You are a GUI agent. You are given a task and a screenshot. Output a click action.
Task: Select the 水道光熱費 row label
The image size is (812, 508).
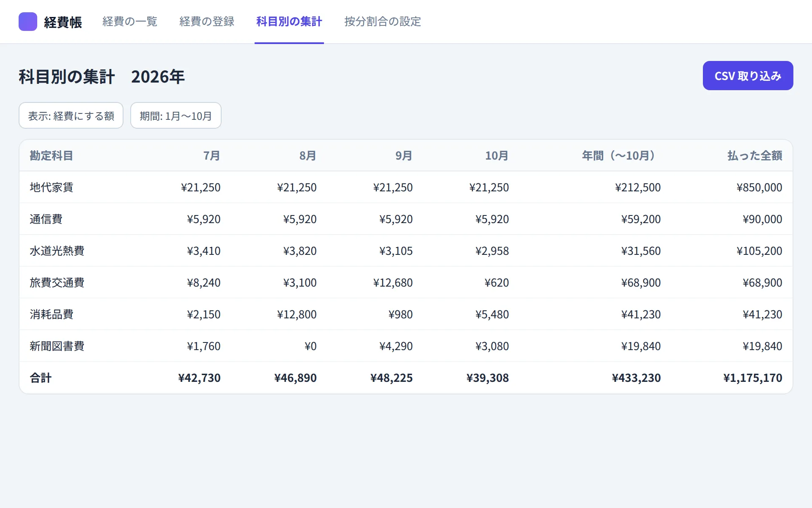pyautogui.click(x=57, y=251)
